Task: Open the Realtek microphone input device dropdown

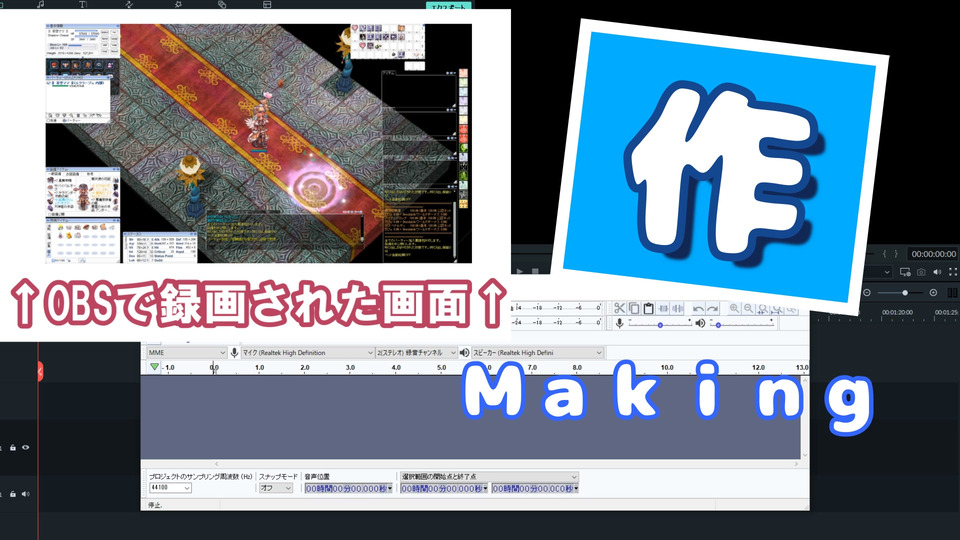Action: pyautogui.click(x=307, y=353)
